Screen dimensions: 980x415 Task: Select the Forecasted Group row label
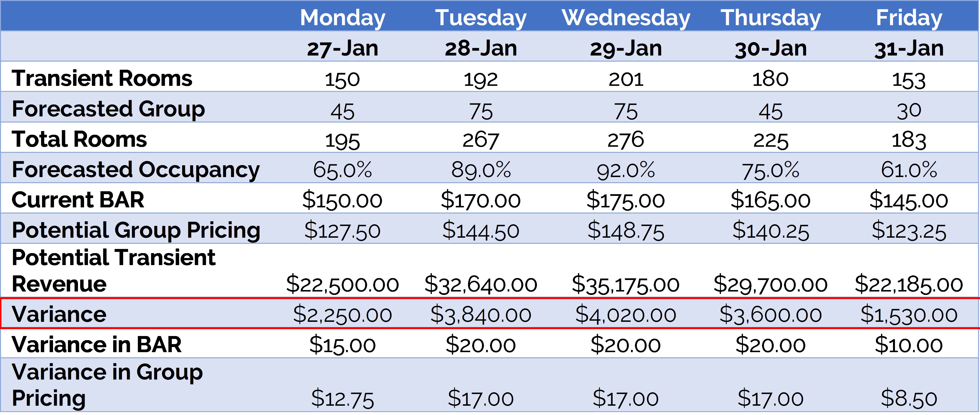[109, 109]
